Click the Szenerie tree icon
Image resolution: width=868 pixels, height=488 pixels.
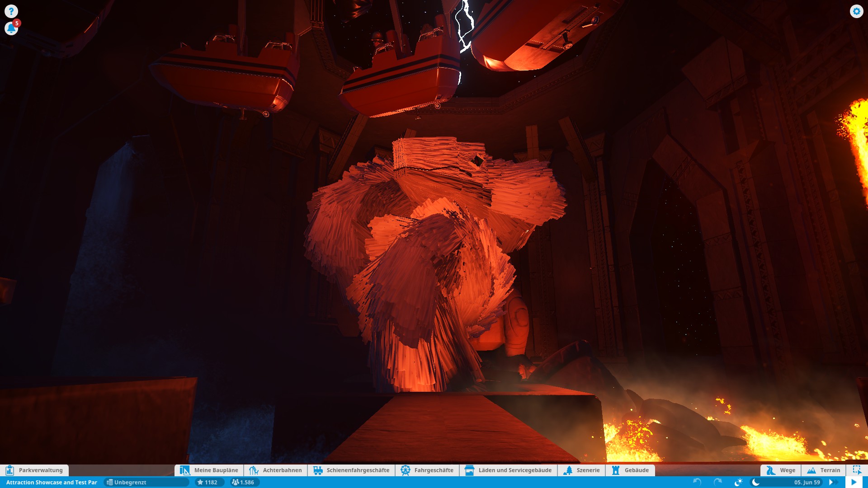tap(568, 470)
